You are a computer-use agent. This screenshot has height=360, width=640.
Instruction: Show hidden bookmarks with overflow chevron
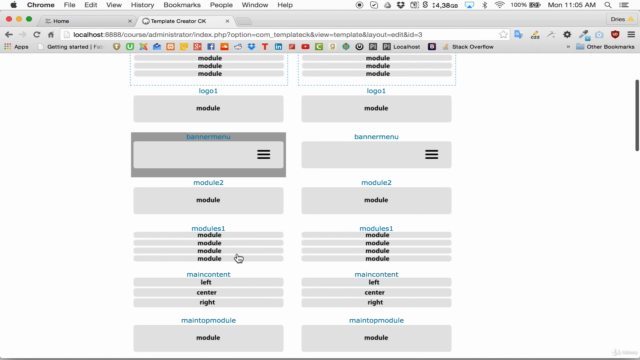point(568,47)
